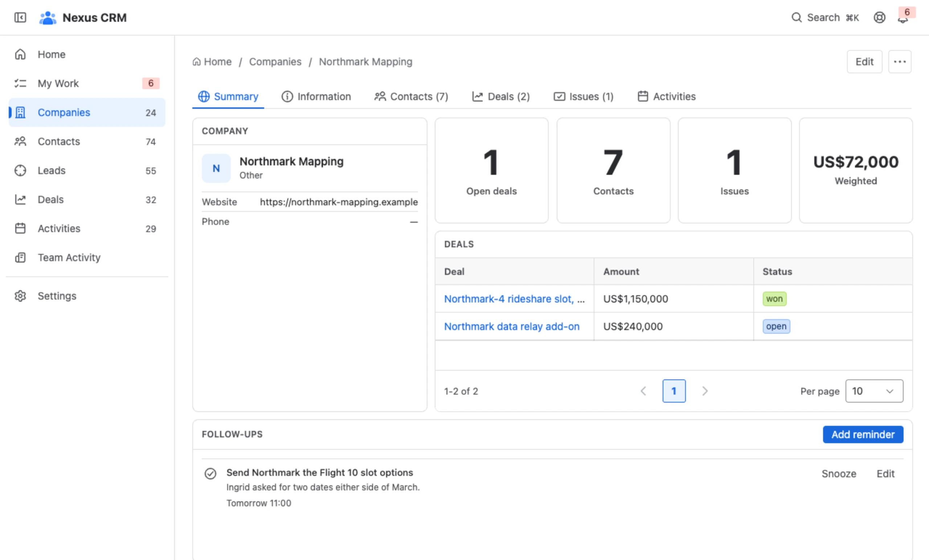Collapse the sidebar with the panel icon
Screen dimensions: 929x560
[x=20, y=17]
